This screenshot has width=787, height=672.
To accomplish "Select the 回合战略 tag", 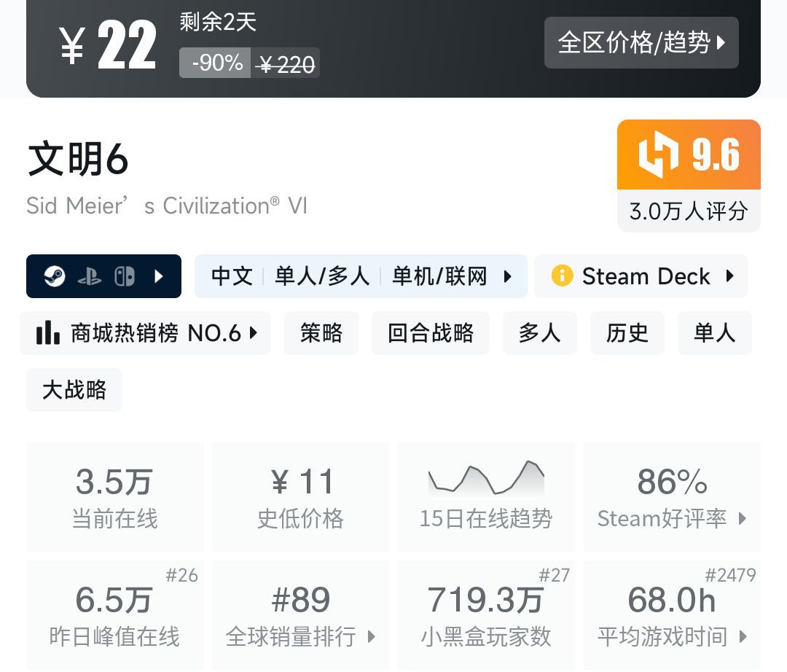I will [x=431, y=333].
